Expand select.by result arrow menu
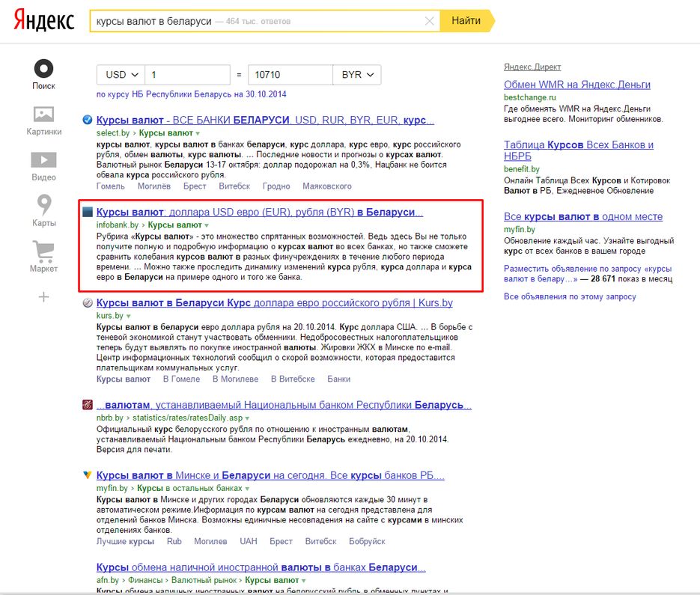 (x=198, y=133)
